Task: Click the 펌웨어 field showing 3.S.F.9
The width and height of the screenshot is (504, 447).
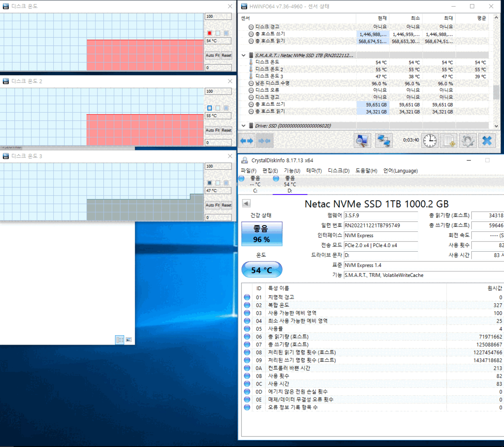Action: [381, 216]
